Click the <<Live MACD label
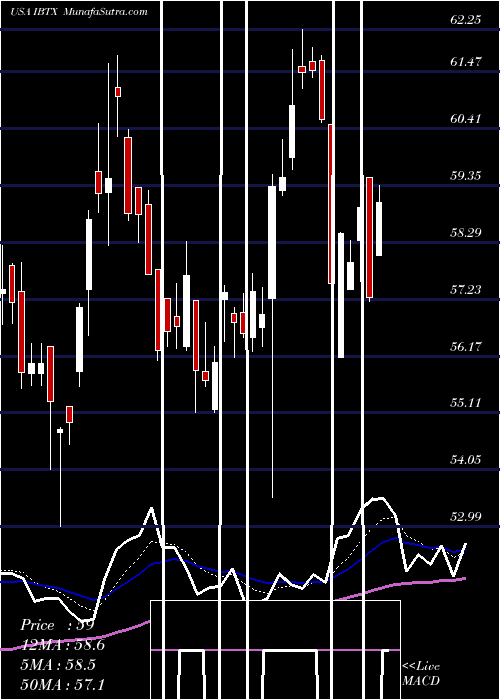This screenshot has height=700, width=500. click(421, 673)
